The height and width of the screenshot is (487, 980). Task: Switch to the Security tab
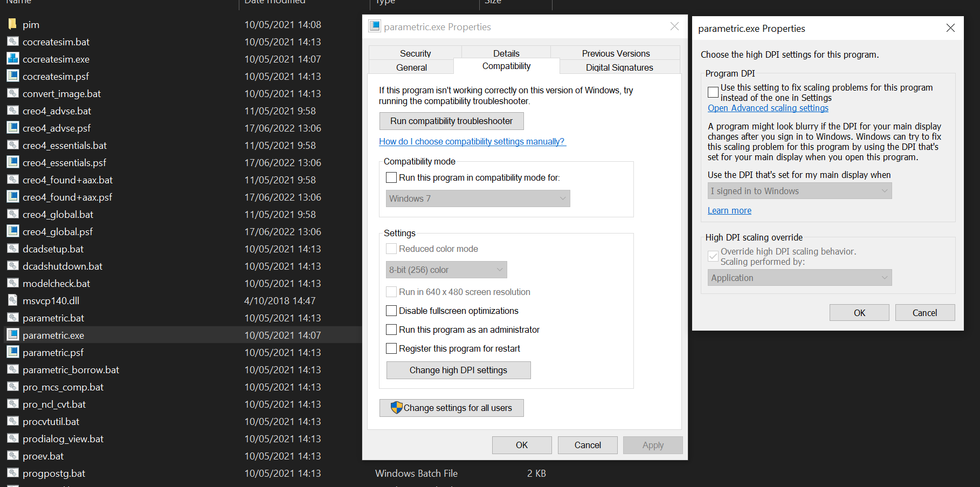pos(415,53)
